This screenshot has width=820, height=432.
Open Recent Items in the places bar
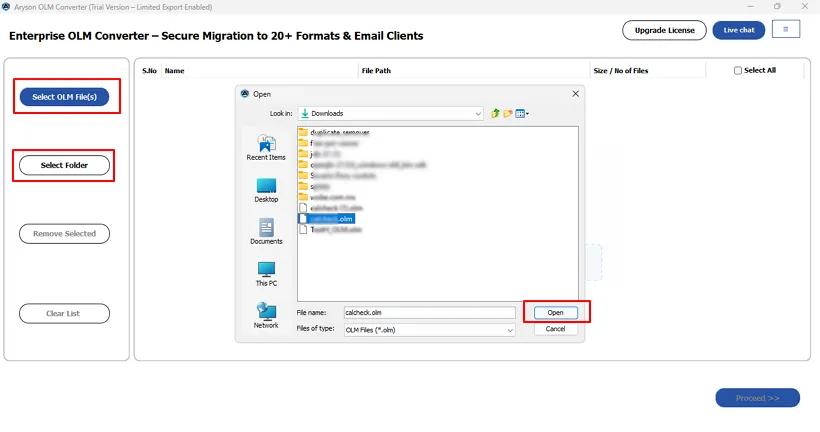tap(266, 147)
